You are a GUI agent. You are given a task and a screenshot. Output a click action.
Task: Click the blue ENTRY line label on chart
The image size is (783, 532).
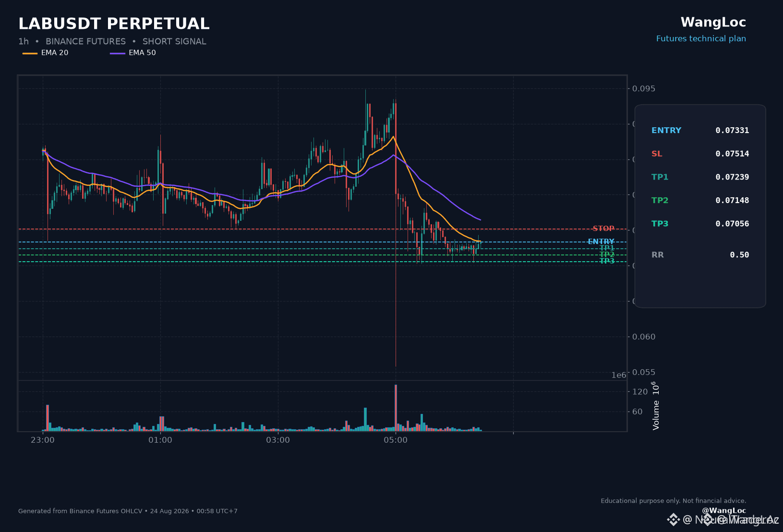tap(601, 242)
